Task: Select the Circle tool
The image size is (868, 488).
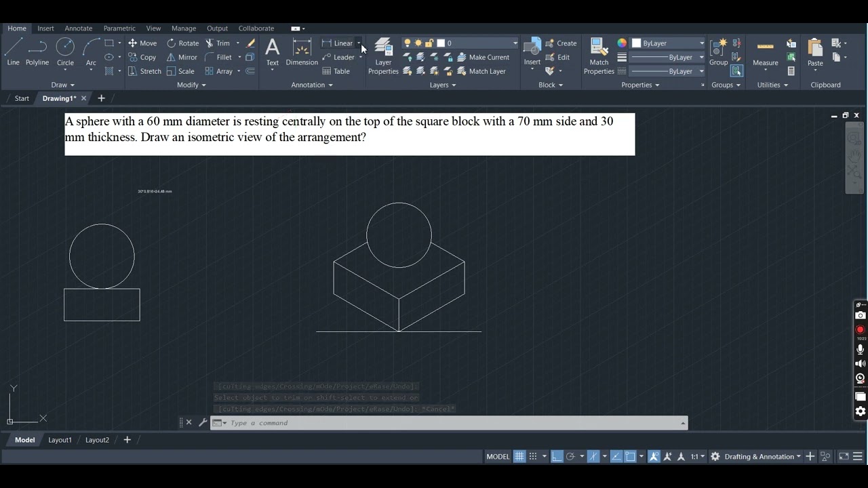Action: 65,52
